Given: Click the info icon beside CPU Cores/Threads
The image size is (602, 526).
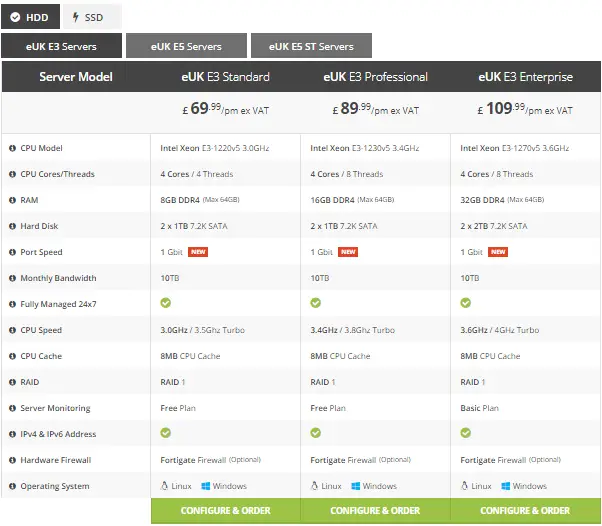Looking at the screenshot, I should coord(12,174).
